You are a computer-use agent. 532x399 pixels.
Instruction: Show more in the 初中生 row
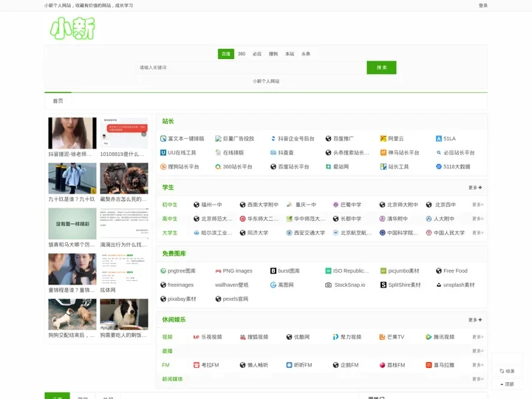point(478,205)
